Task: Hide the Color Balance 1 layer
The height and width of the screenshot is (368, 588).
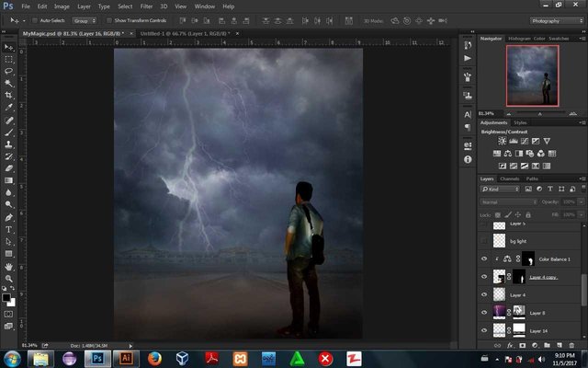Action: pyautogui.click(x=484, y=259)
